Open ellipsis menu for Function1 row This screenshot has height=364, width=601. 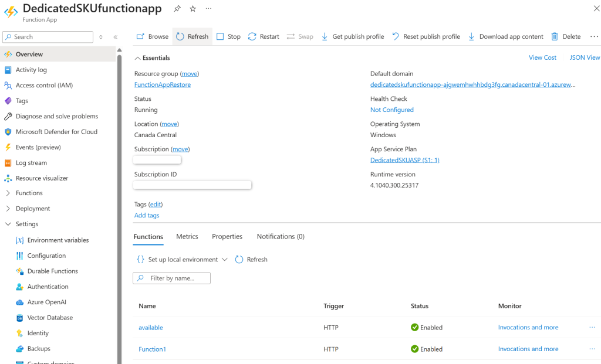point(592,349)
